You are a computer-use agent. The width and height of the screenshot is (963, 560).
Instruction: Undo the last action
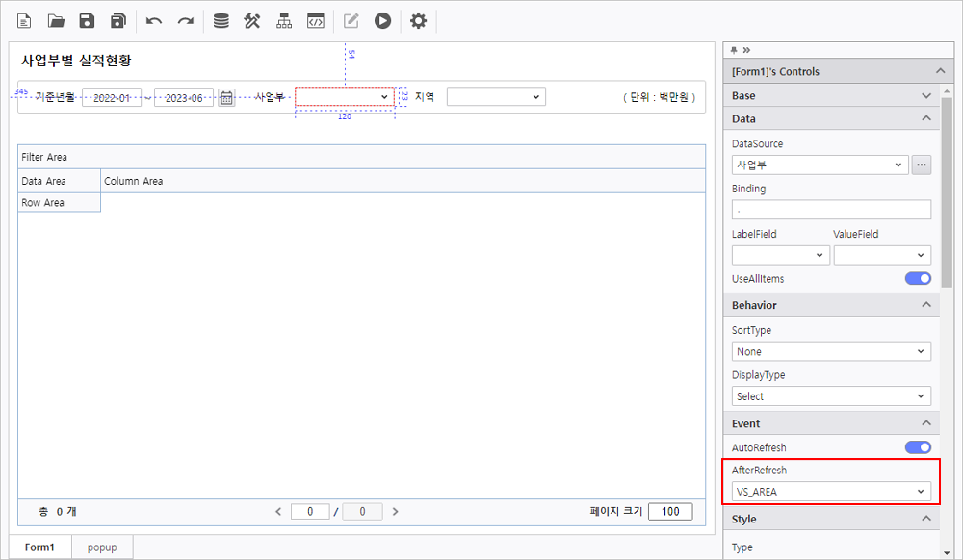click(154, 21)
